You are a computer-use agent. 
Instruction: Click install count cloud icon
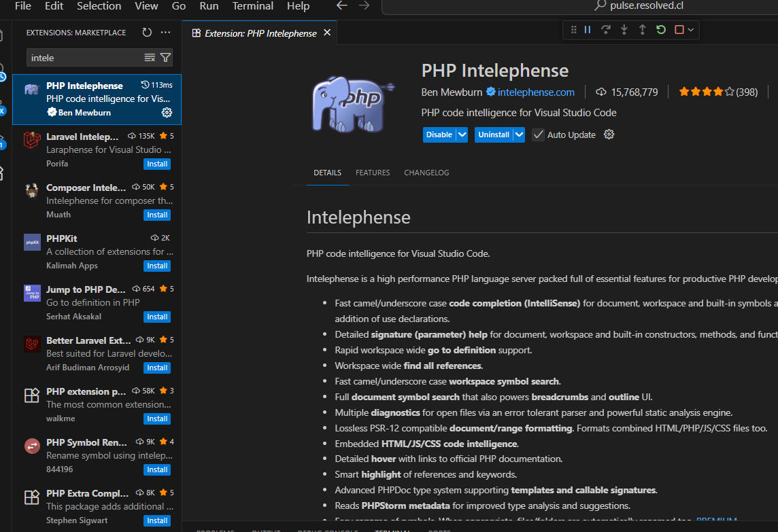[601, 92]
